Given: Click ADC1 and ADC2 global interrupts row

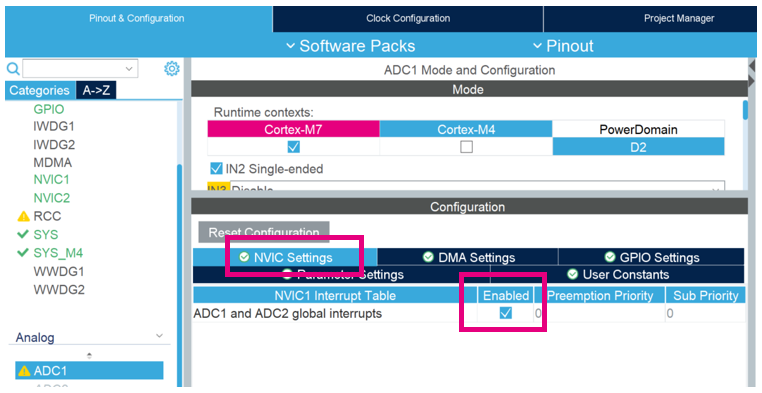Looking at the screenshot, I should click(469, 313).
